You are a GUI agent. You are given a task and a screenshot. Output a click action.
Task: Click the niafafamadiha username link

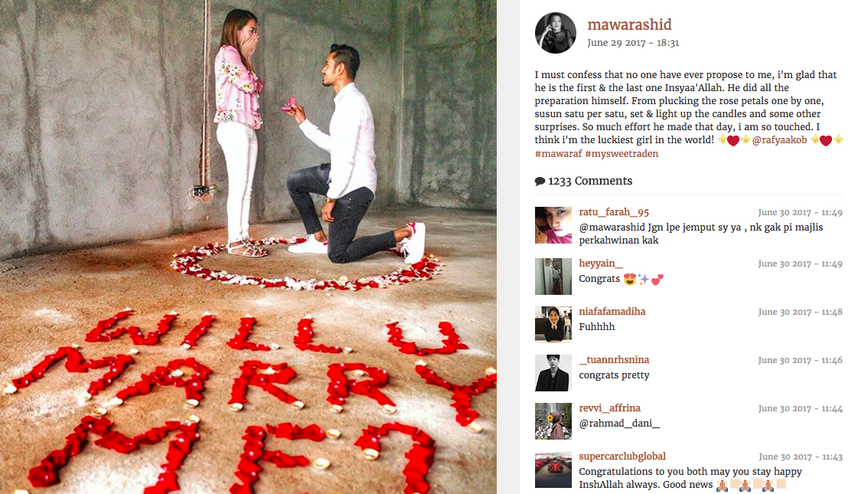(x=612, y=311)
